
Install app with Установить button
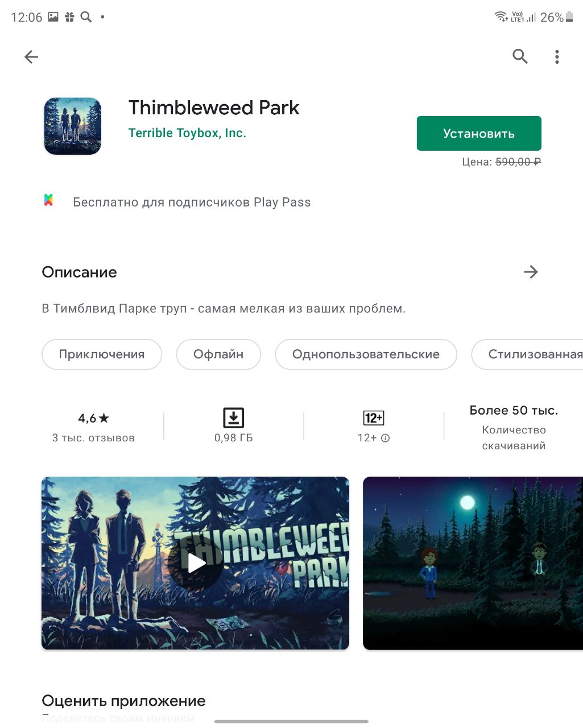click(x=479, y=134)
